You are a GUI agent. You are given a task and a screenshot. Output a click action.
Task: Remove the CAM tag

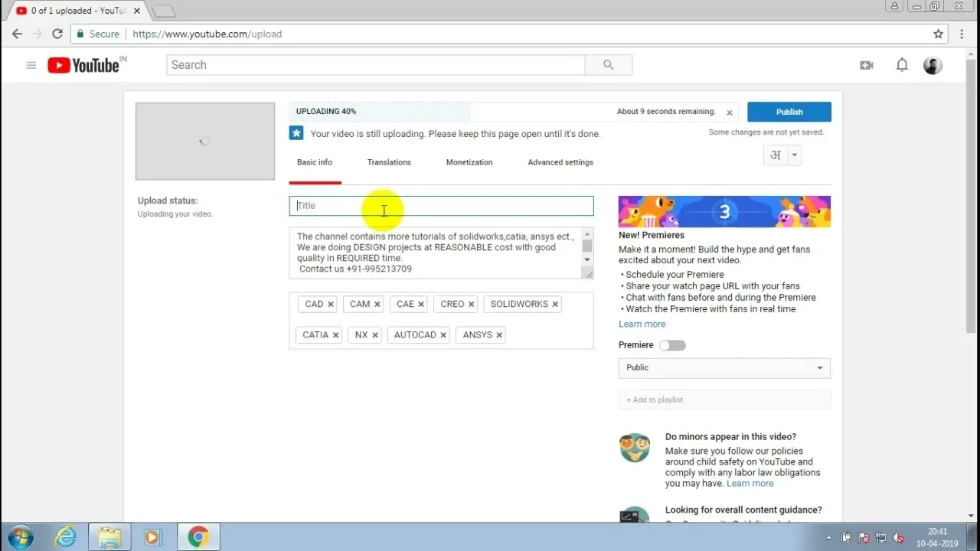pos(377,304)
